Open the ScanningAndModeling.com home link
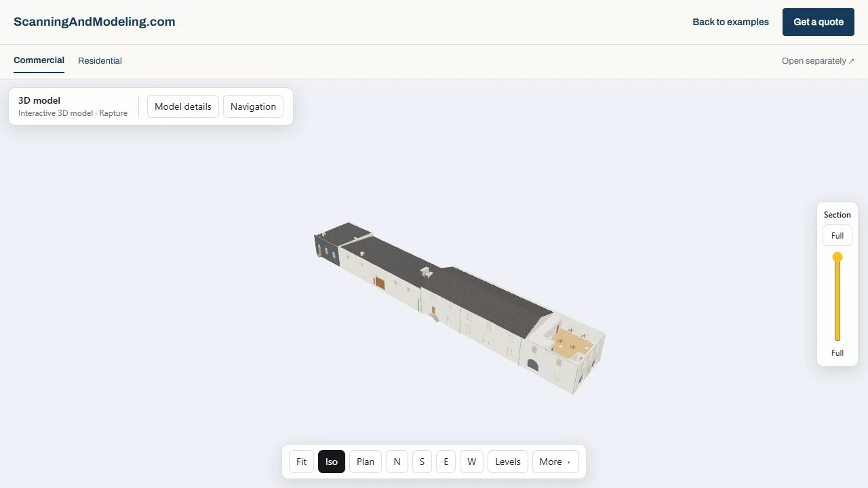868x488 pixels. (94, 22)
